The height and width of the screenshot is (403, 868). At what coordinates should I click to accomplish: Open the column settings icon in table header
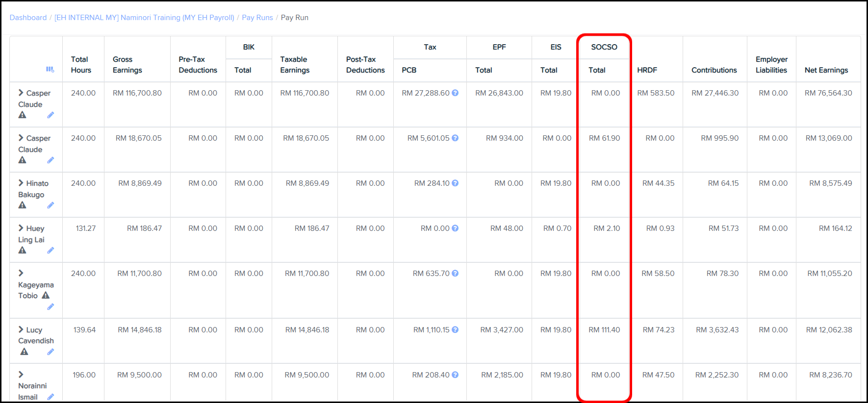click(50, 70)
